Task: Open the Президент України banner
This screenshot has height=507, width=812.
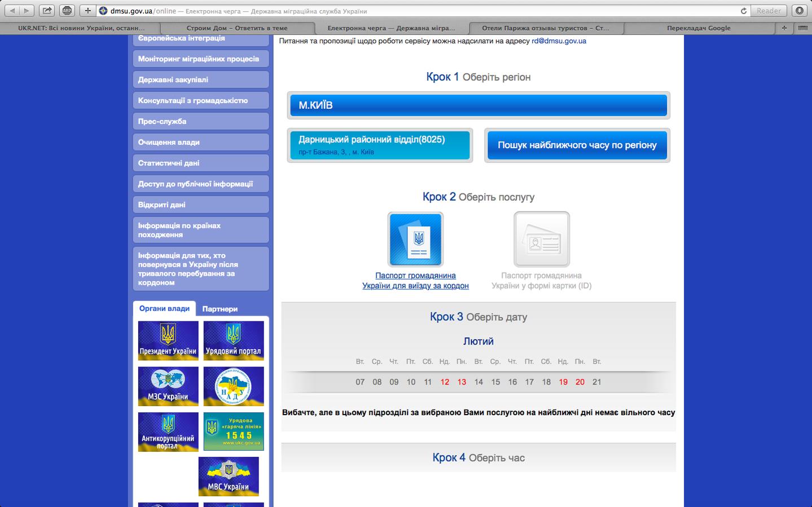Action: pyautogui.click(x=168, y=341)
